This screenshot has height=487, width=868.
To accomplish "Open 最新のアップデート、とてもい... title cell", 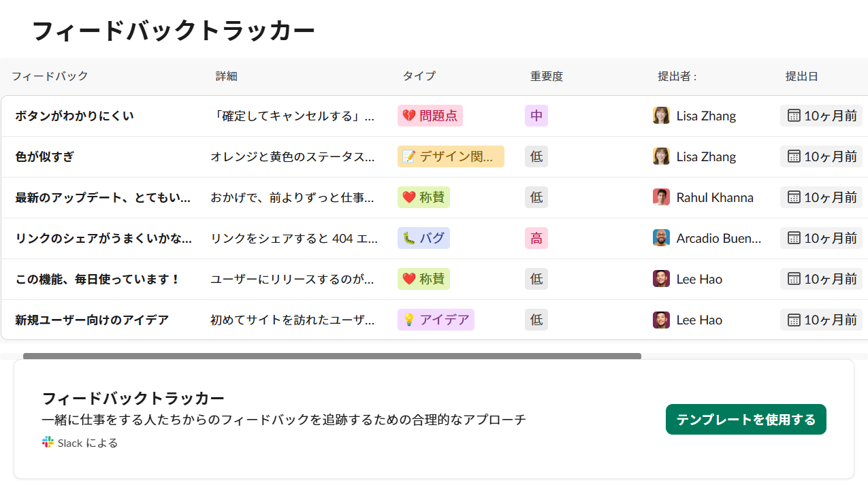I will point(103,197).
